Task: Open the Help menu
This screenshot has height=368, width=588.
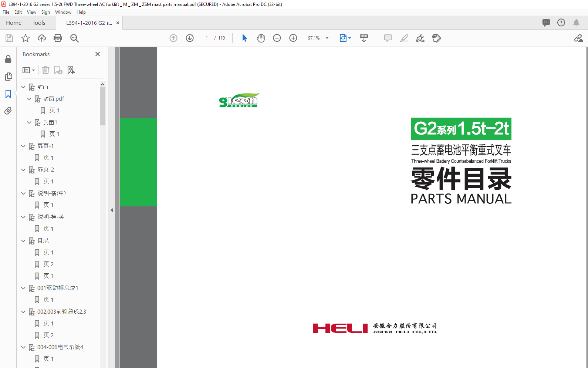Action: (x=81, y=12)
